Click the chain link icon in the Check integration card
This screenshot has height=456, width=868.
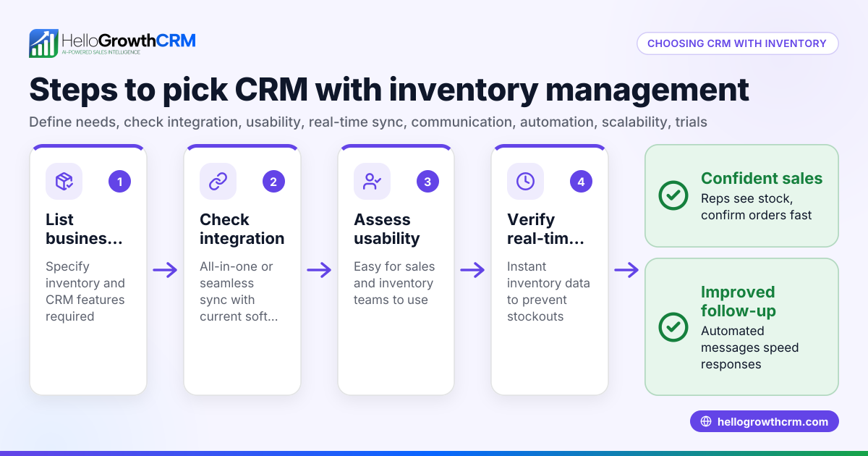point(218,182)
